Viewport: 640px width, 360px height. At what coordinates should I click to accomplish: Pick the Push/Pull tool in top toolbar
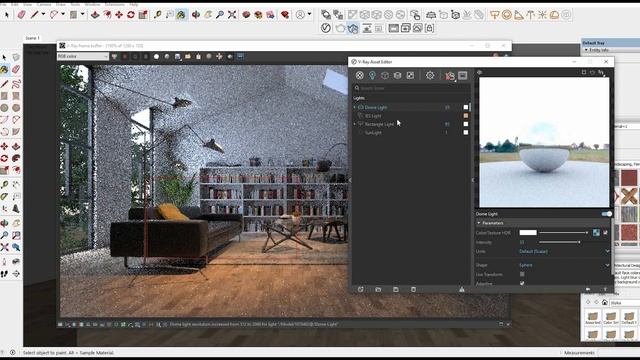95,15
